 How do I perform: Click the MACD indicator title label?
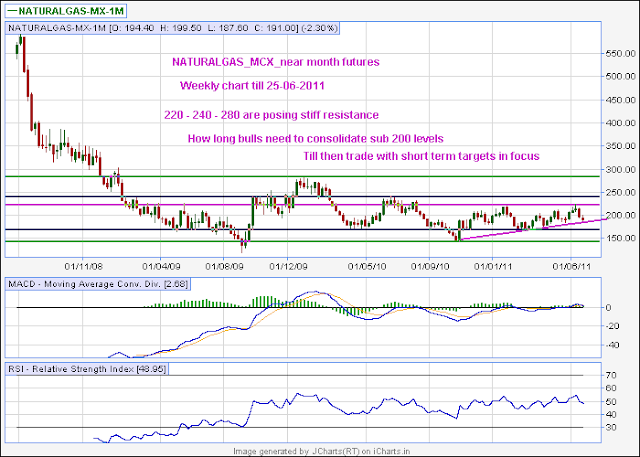[98, 284]
